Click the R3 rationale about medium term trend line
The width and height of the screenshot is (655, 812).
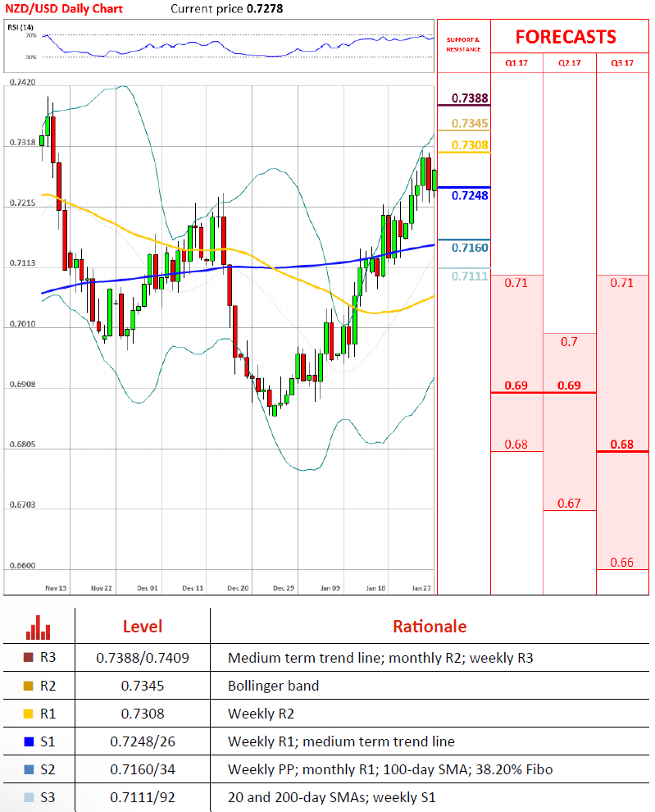380,658
